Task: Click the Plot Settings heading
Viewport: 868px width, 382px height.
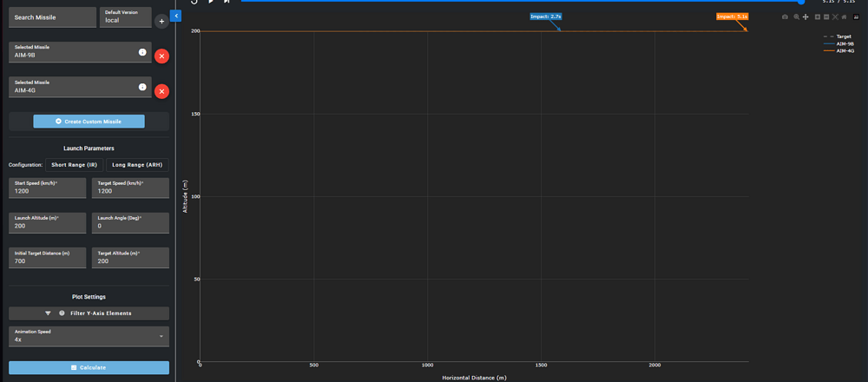Action: [x=89, y=297]
